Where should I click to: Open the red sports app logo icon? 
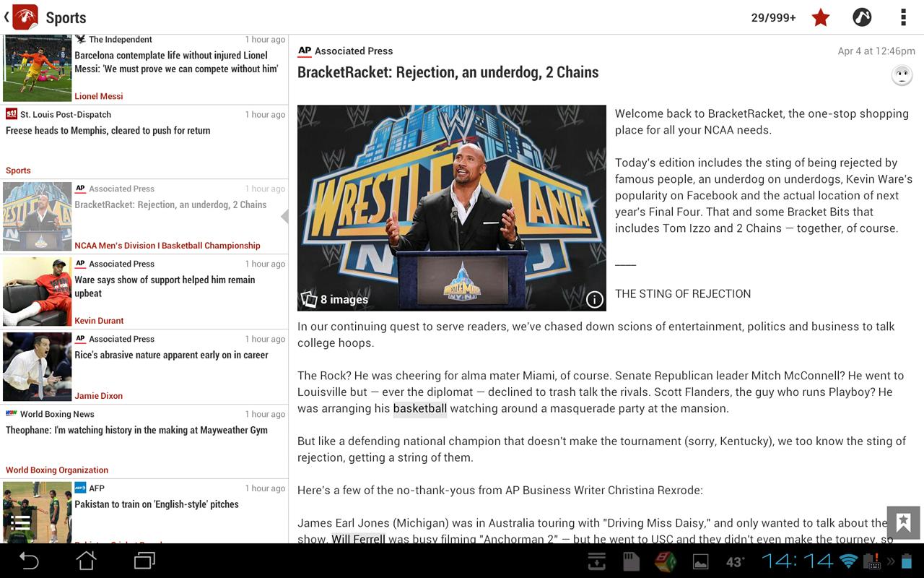pyautogui.click(x=25, y=17)
